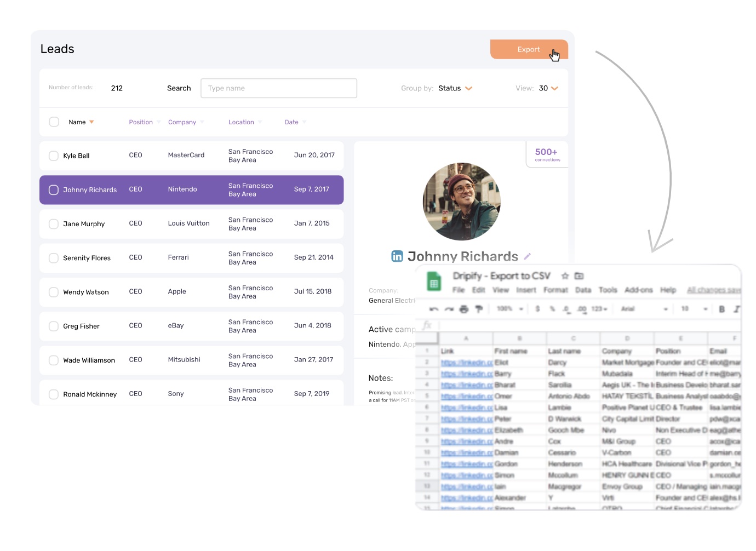Click the move-to-folder icon beside the star

tap(579, 276)
